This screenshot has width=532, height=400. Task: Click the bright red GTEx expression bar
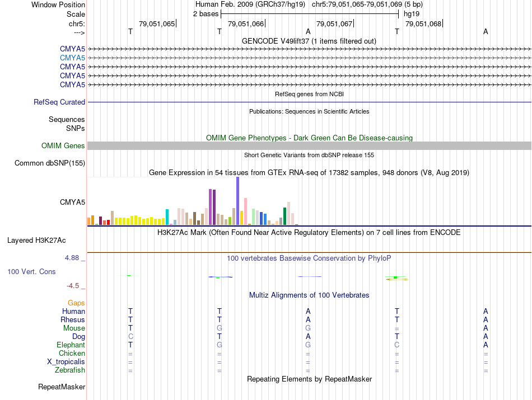(x=108, y=222)
